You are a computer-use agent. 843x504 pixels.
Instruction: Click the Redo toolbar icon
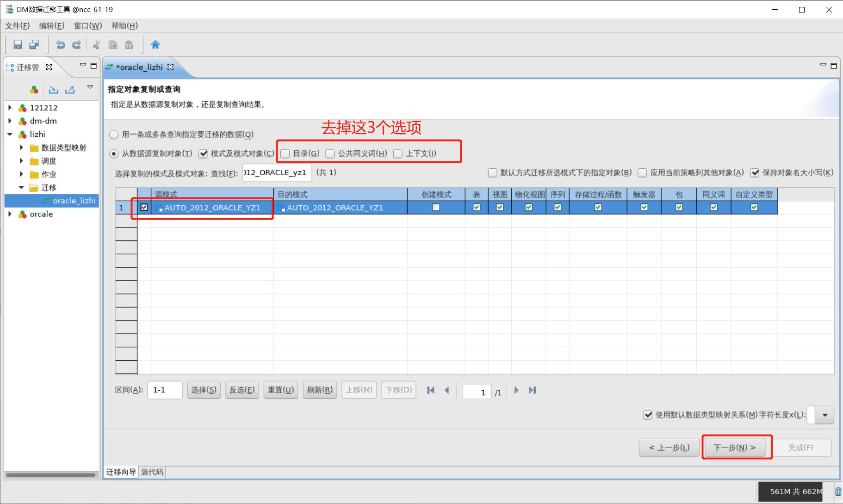77,44
